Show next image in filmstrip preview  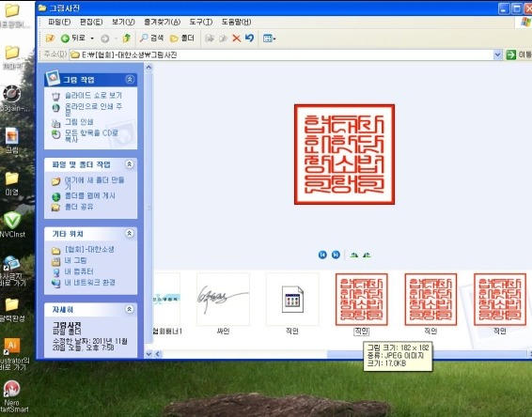(x=336, y=255)
